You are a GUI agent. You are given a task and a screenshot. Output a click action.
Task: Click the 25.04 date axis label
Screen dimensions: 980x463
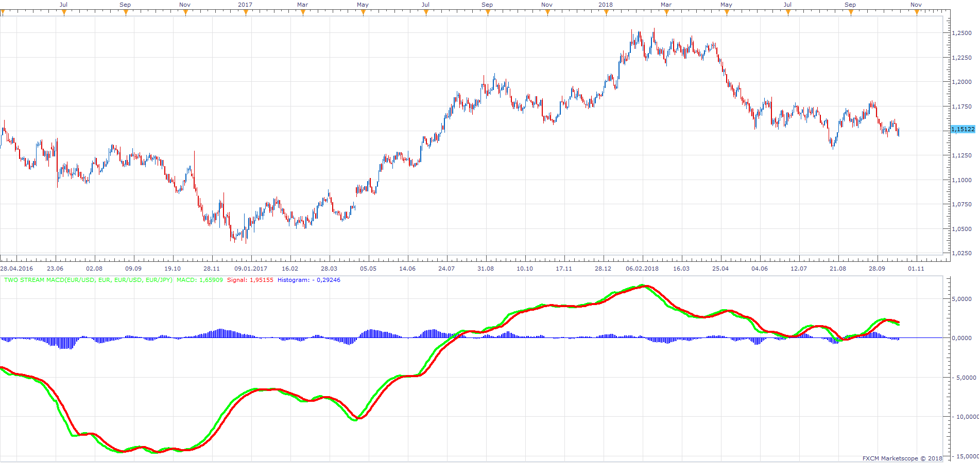click(x=720, y=269)
